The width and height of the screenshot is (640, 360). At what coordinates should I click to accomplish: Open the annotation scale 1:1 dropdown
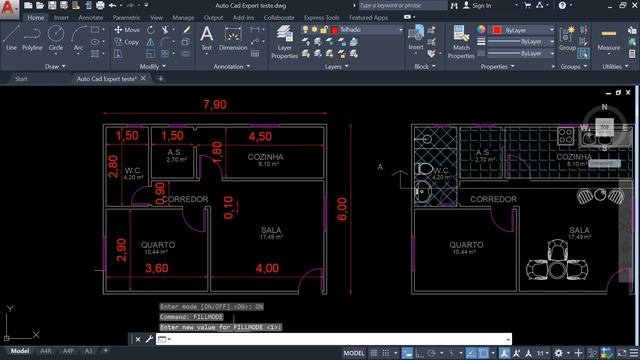coord(542,353)
